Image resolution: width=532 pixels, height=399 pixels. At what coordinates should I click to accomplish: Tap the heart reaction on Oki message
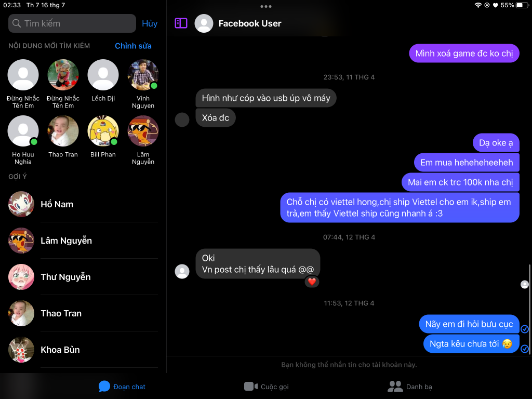(x=312, y=282)
